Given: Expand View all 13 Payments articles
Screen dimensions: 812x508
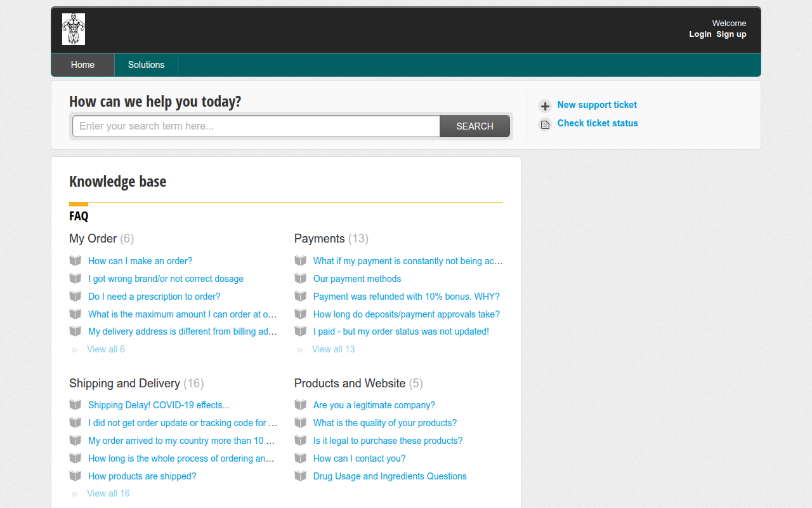Looking at the screenshot, I should (334, 349).
